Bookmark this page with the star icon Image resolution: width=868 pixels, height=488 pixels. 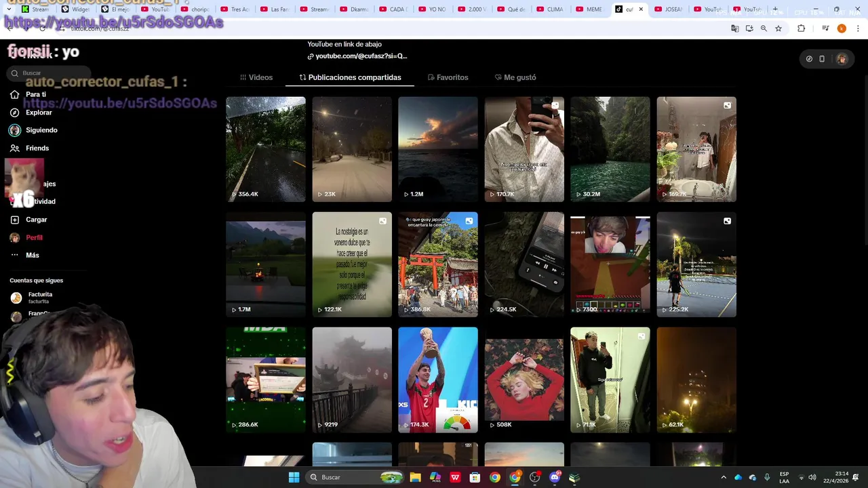tap(778, 28)
